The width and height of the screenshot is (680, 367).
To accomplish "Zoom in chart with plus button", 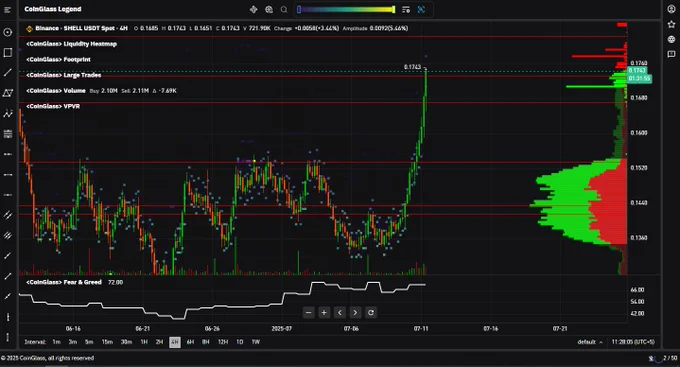I will tap(324, 312).
